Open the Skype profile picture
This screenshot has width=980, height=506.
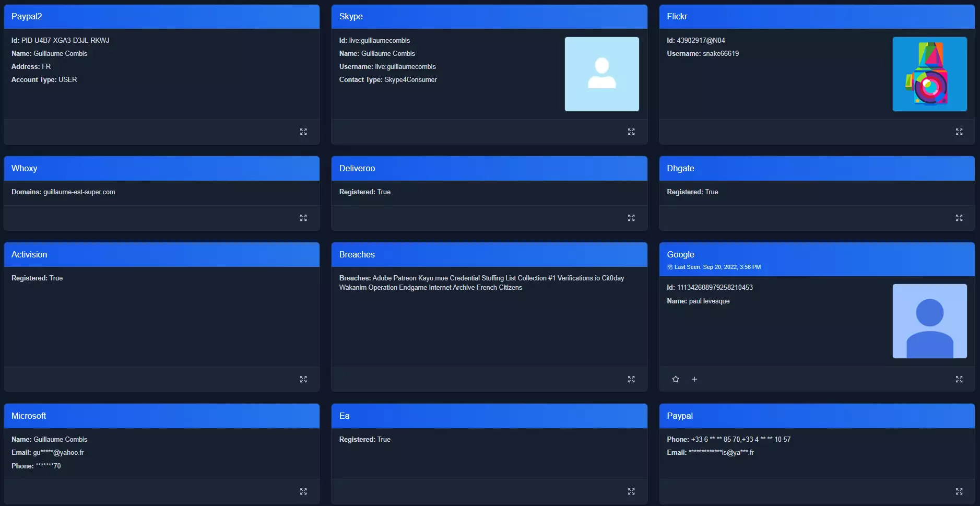click(x=601, y=74)
